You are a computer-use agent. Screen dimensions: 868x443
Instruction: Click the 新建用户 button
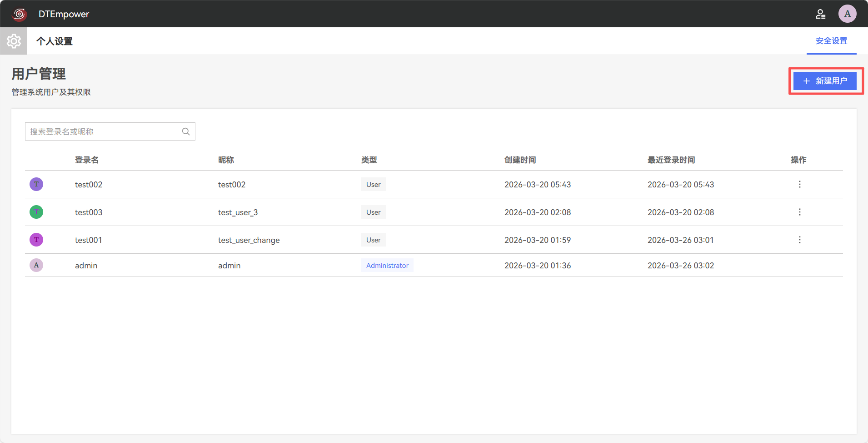point(825,81)
